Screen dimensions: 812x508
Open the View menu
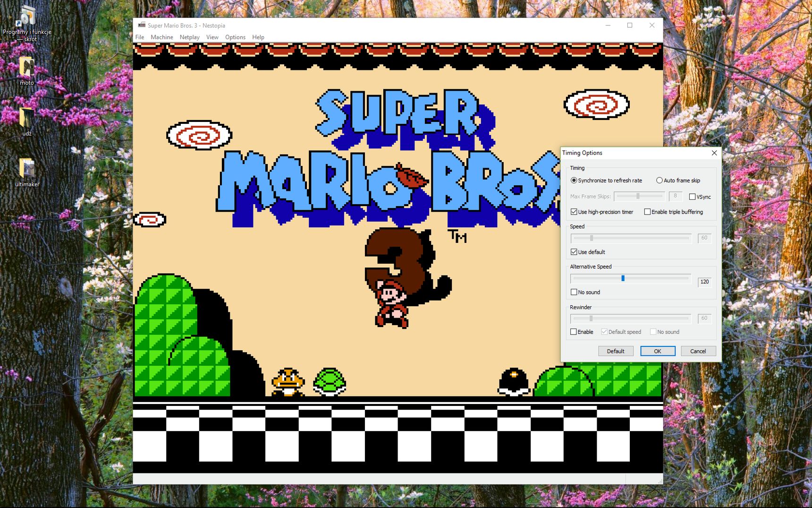(x=212, y=37)
